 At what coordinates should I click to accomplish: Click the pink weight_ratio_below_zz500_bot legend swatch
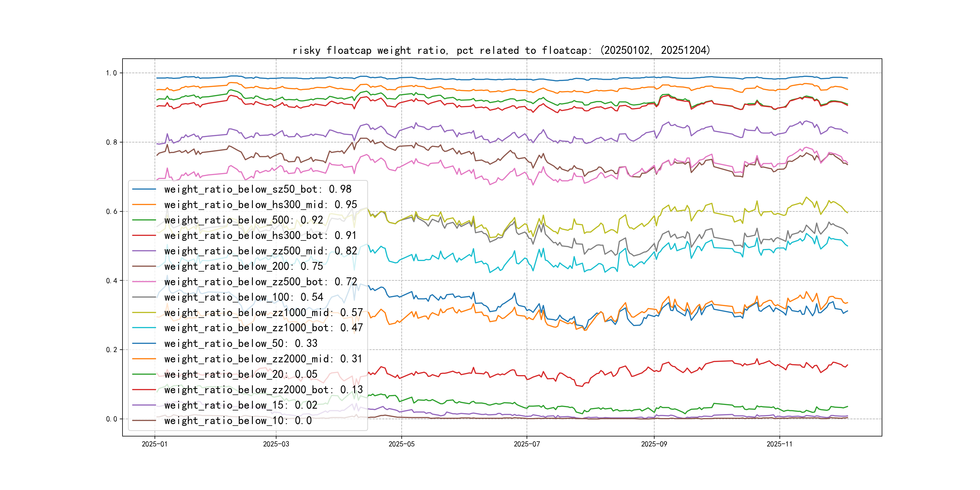tap(144, 282)
